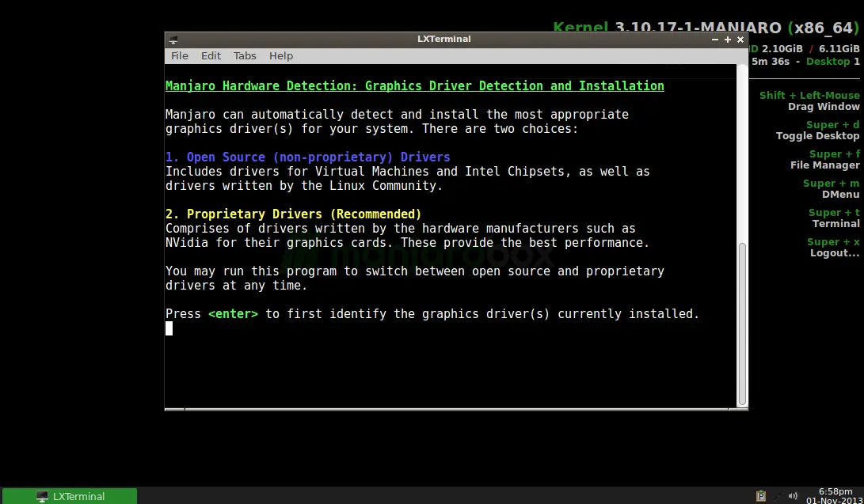Maximize the LXTerminal window
This screenshot has height=504, width=864.
727,39
